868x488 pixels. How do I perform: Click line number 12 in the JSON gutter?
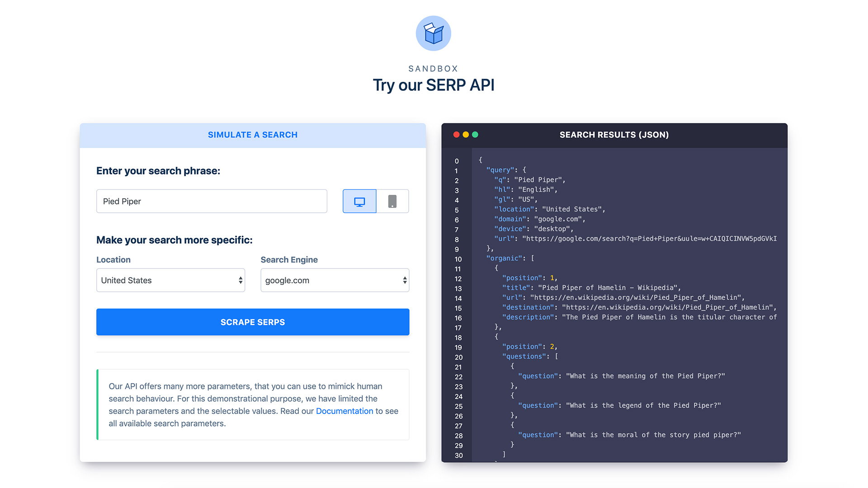click(x=458, y=279)
